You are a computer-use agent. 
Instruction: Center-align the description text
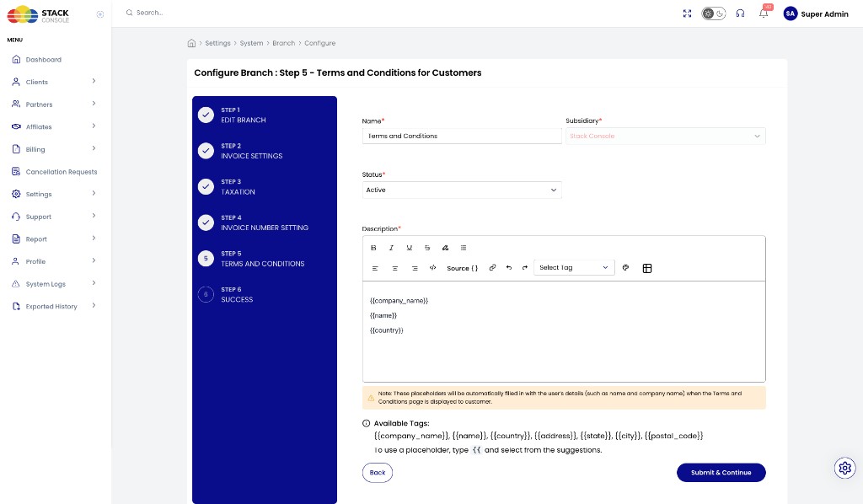click(x=394, y=268)
